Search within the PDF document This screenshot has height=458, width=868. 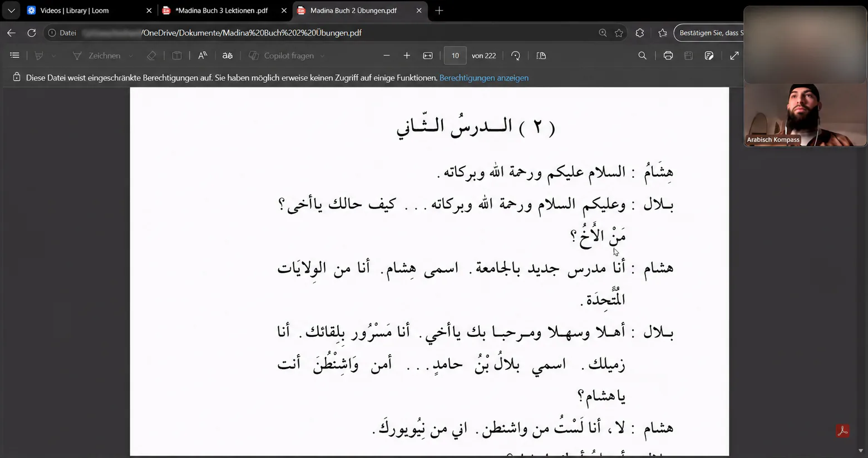pos(642,56)
